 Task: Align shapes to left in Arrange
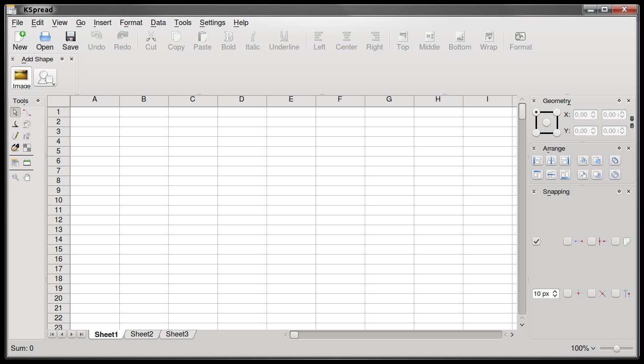[537, 160]
